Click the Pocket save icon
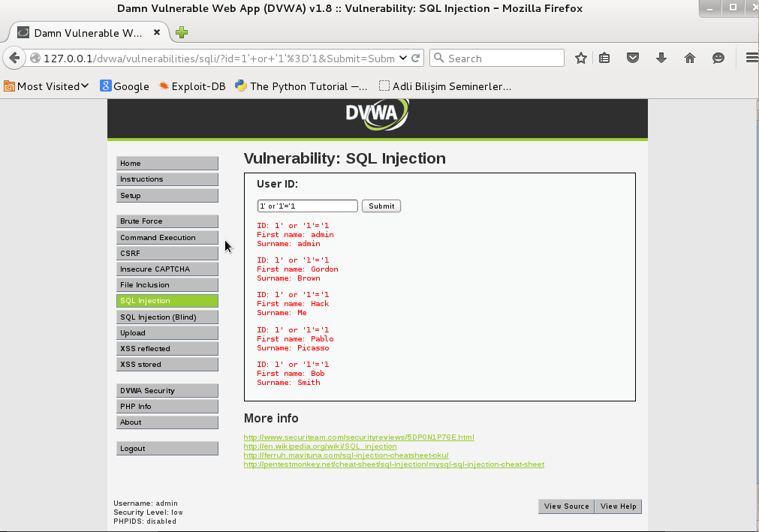Screen dimensions: 759x532 pos(633,59)
